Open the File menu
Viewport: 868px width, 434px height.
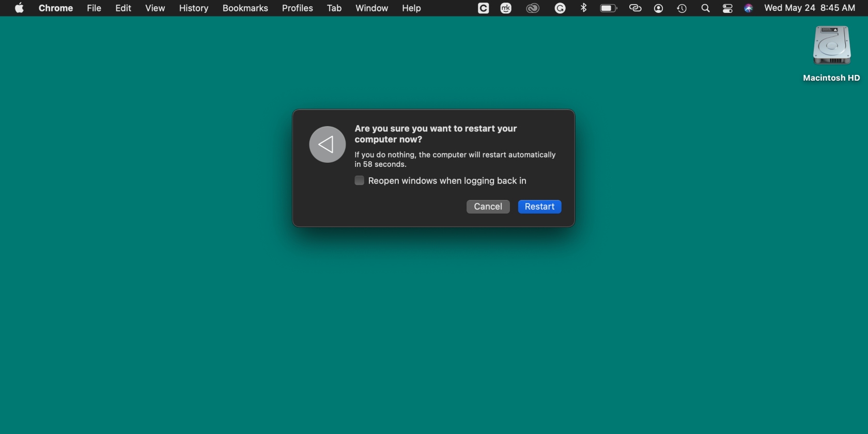(x=94, y=8)
